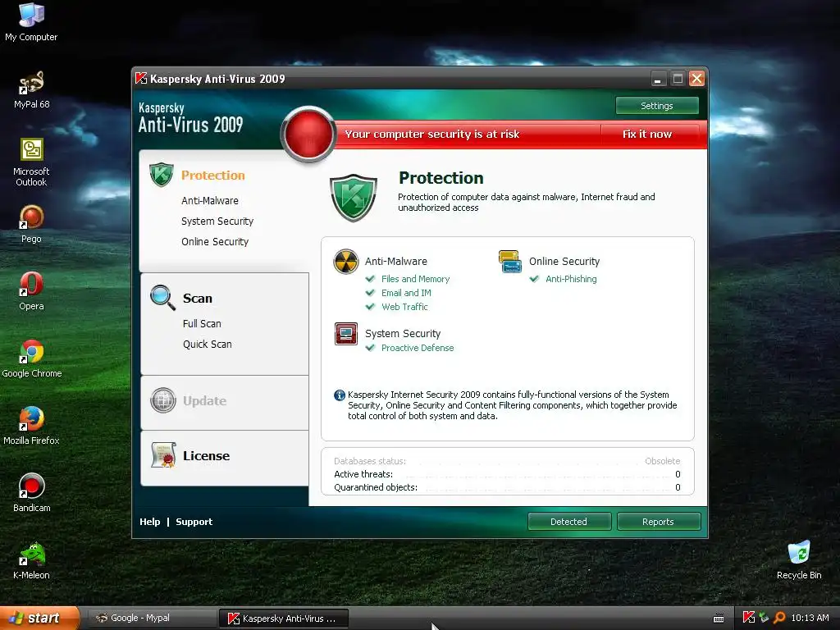Open the Detected threats button
Screen dimensions: 840x630
point(569,521)
